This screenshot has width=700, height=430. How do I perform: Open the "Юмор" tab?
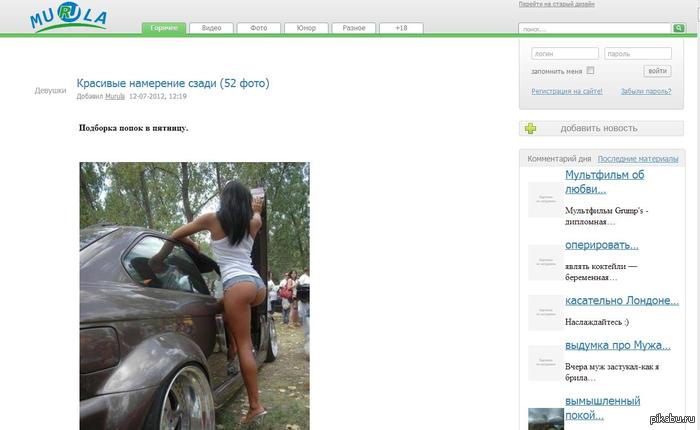coord(306,28)
